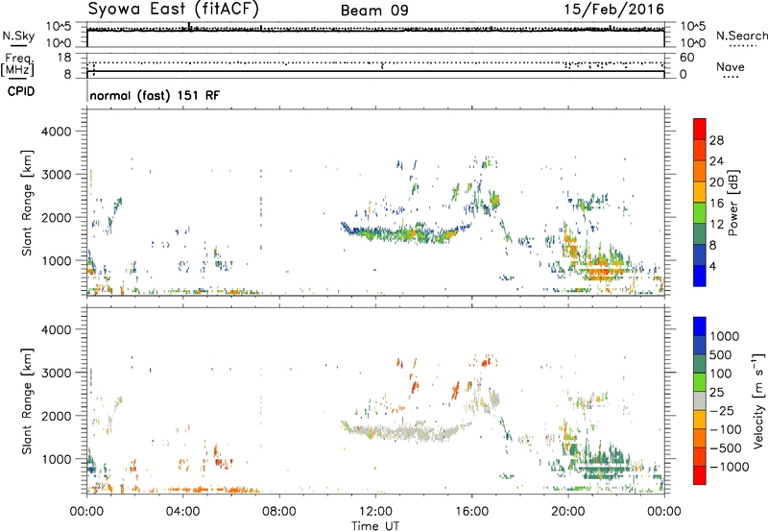The width and height of the screenshot is (768, 532).
Task: Click the "28" label on the Power colorbar
Action: 716,140
